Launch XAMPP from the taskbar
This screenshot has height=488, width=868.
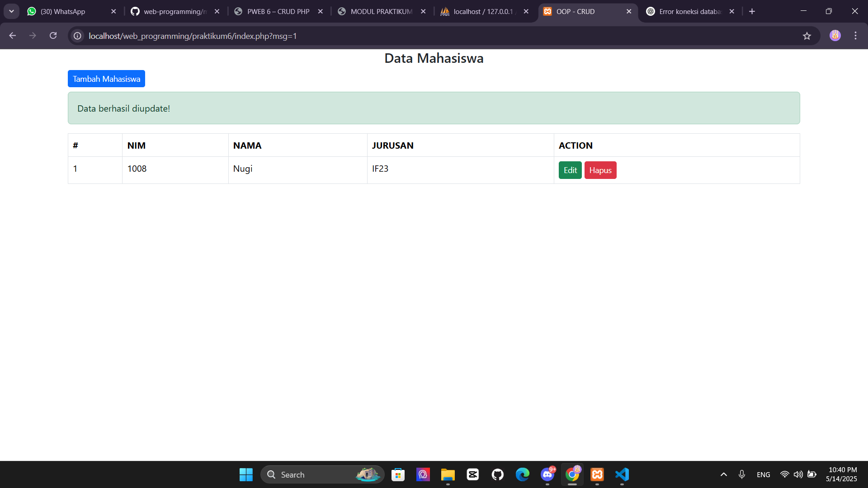597,474
